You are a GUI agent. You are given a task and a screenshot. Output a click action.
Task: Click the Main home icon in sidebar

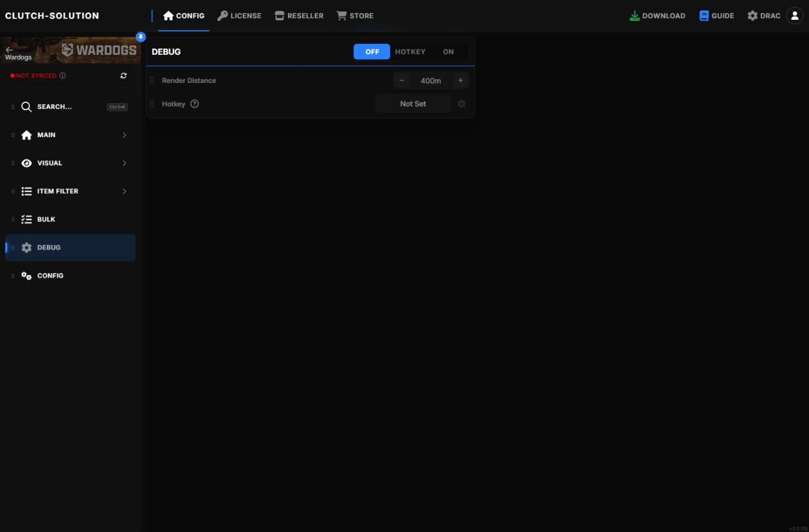point(27,135)
